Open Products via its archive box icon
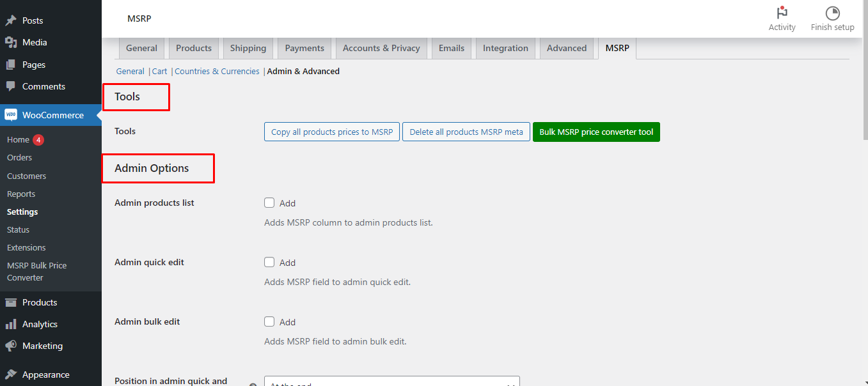The width and height of the screenshot is (868, 386). [x=11, y=302]
